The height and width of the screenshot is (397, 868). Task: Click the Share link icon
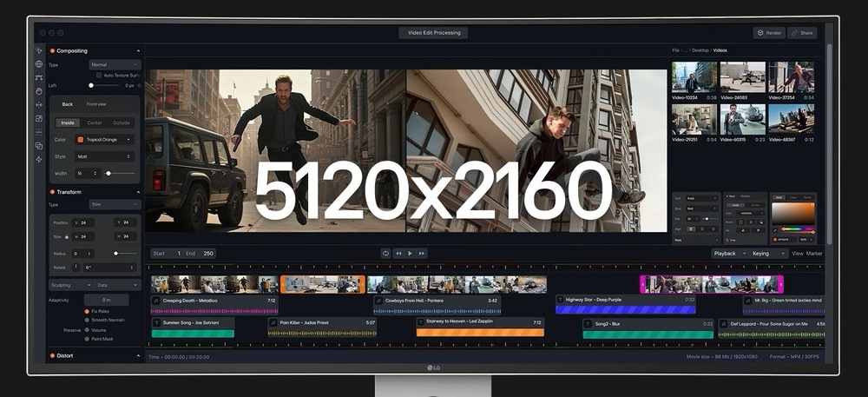(795, 33)
